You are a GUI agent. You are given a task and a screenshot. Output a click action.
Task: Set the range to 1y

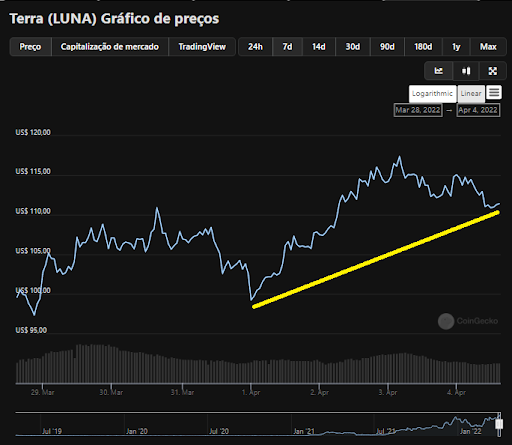coord(456,47)
